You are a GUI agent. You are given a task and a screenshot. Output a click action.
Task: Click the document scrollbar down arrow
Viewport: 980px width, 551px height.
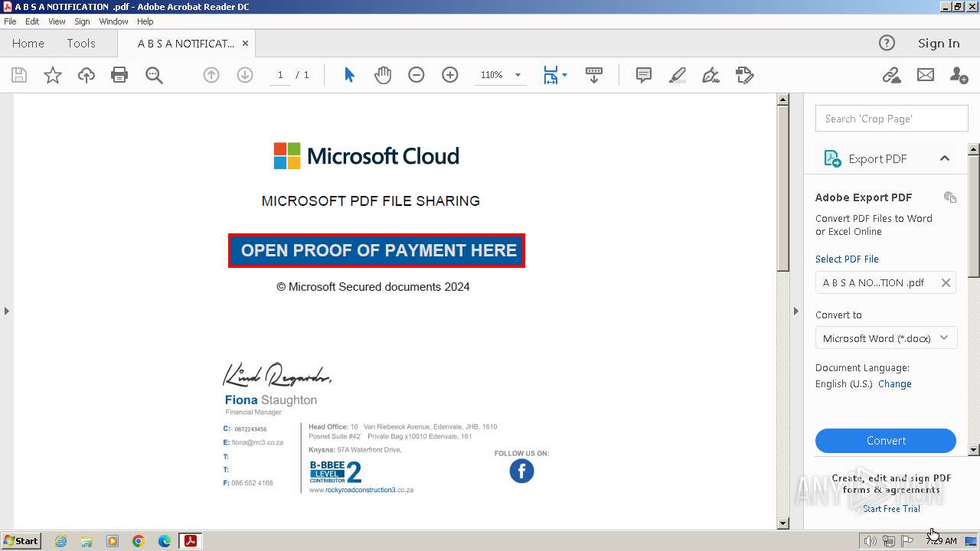point(782,523)
